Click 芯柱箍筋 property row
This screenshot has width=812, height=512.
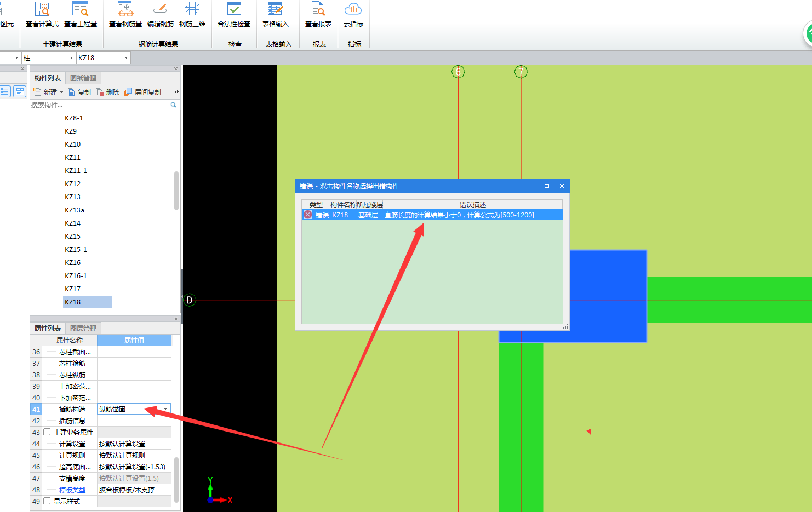[101, 363]
